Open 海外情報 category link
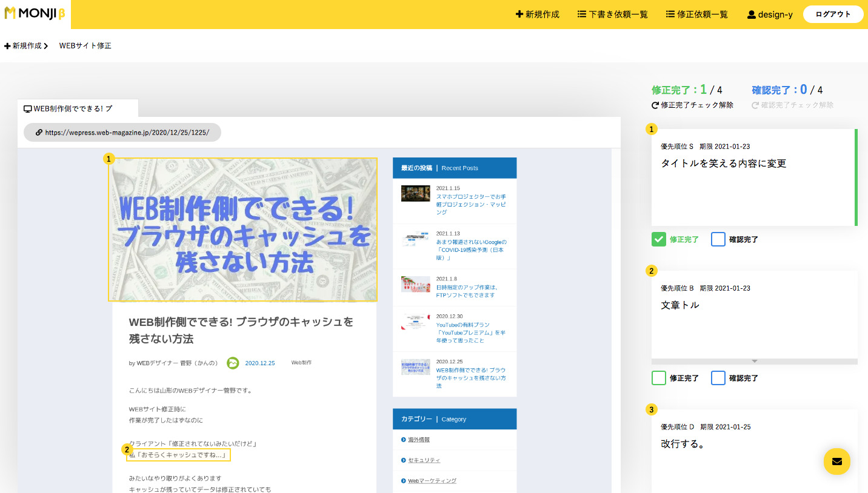868x493 pixels. pos(419,440)
